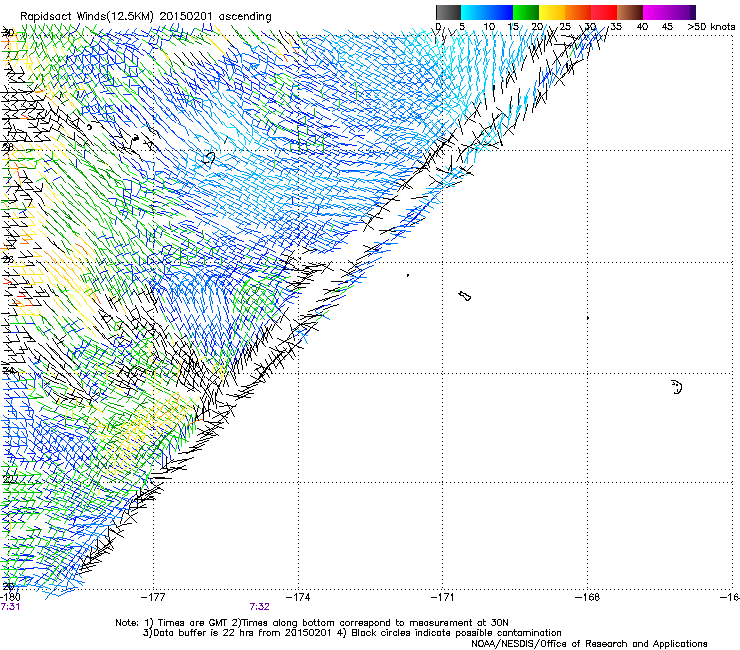Click the island outline east of -171 near 25N
The width and height of the screenshot is (740, 650).
(465, 296)
